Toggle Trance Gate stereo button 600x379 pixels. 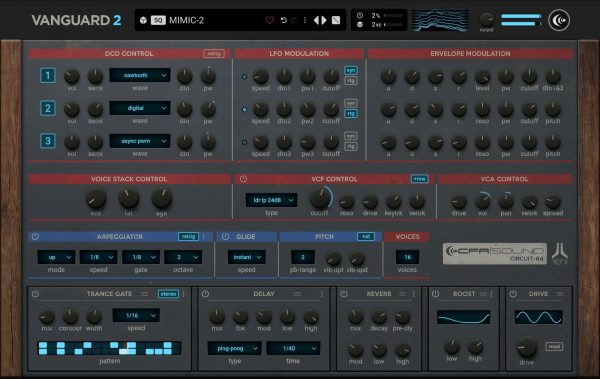(168, 294)
